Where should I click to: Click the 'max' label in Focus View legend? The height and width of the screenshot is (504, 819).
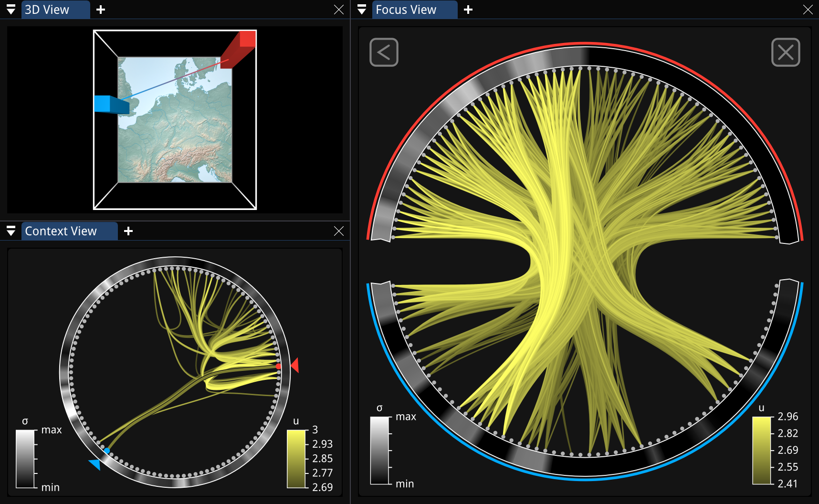[x=406, y=417]
